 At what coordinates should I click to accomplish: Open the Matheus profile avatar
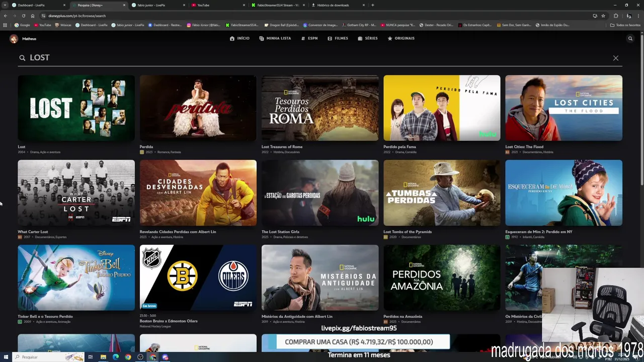coord(14,39)
